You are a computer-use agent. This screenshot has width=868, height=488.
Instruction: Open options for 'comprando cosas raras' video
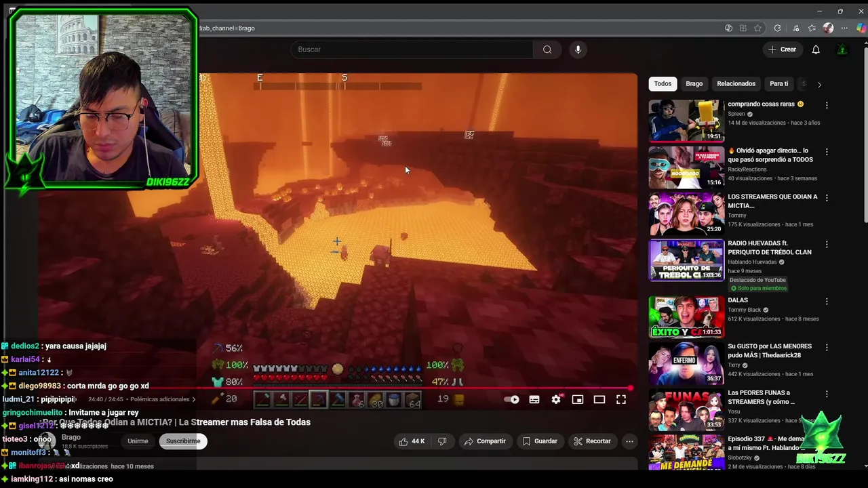pos(827,105)
